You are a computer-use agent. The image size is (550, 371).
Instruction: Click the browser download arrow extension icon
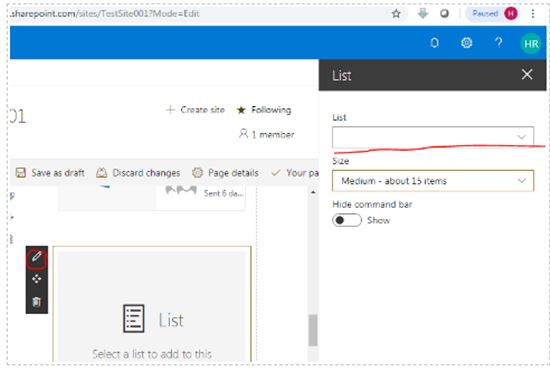click(x=423, y=13)
